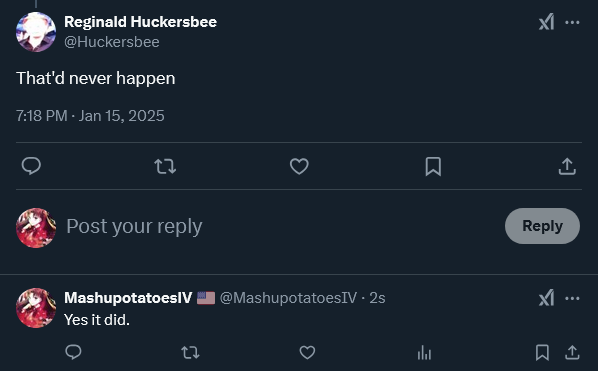Click the gray Reply button
598x371 pixels.
[x=542, y=226]
